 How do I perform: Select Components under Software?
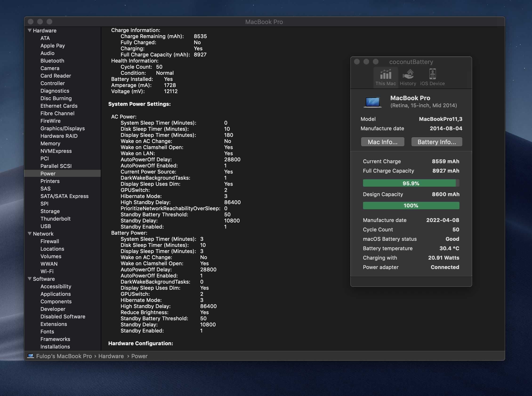[x=56, y=301]
